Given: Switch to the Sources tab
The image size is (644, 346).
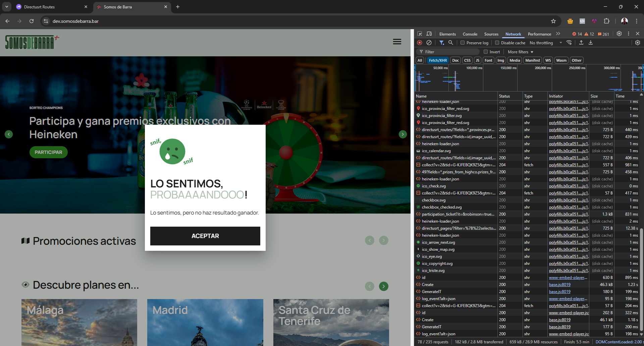Looking at the screenshot, I should (x=491, y=34).
